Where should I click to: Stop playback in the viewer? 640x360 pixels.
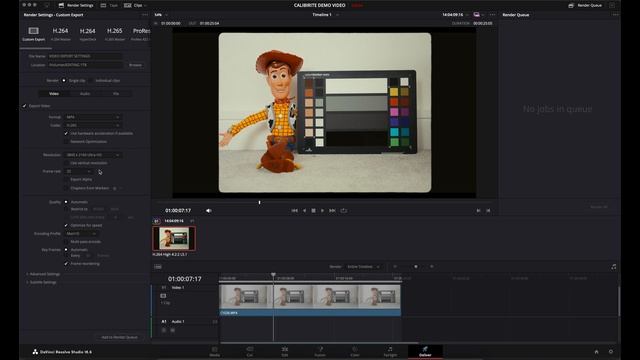[x=313, y=211]
